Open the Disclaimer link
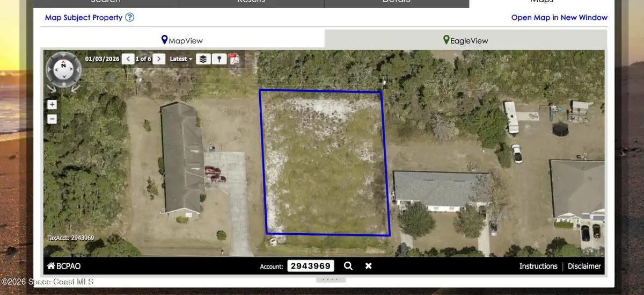644x295 pixels. pyautogui.click(x=584, y=266)
